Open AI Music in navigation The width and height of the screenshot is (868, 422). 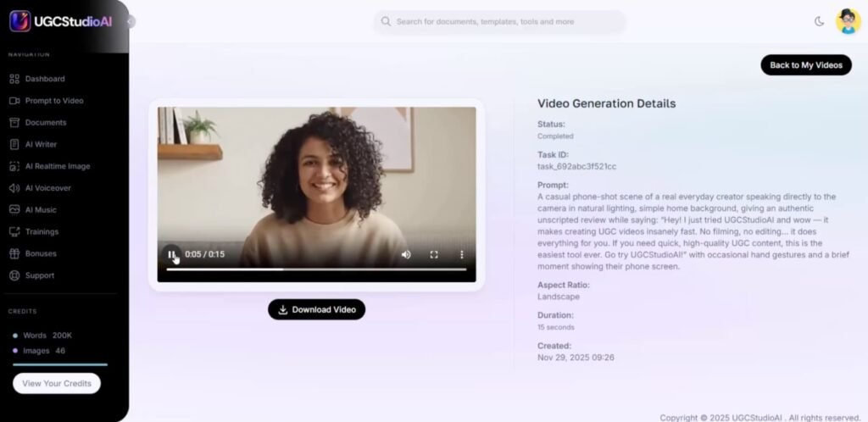tap(41, 209)
